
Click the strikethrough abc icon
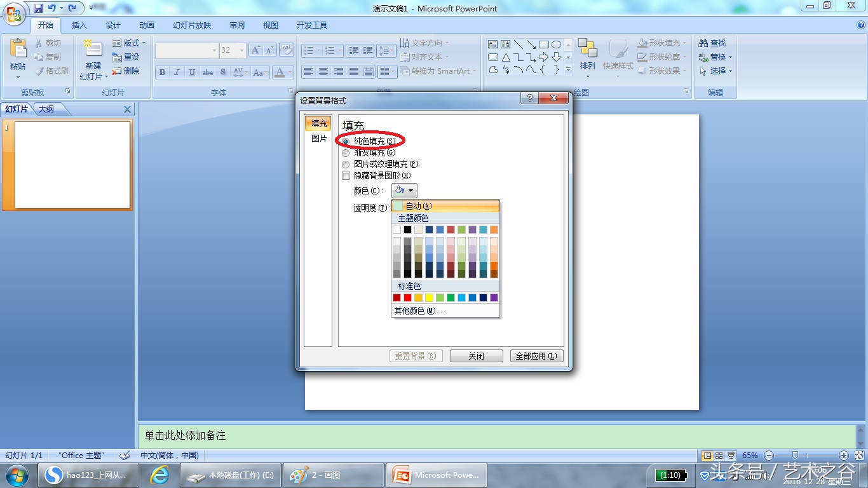[208, 72]
